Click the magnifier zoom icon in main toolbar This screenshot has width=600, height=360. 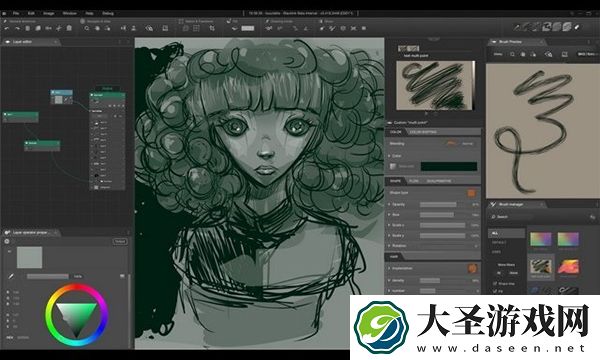[x=87, y=28]
